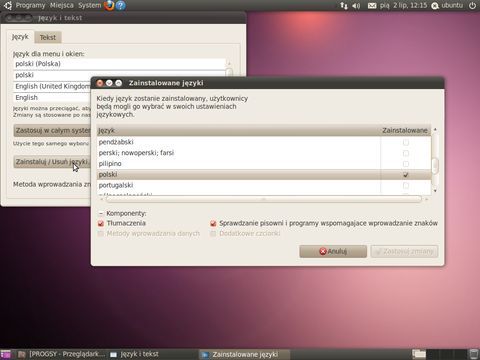Sort by the Język column header
Screen dimensions: 480x360
click(238, 131)
